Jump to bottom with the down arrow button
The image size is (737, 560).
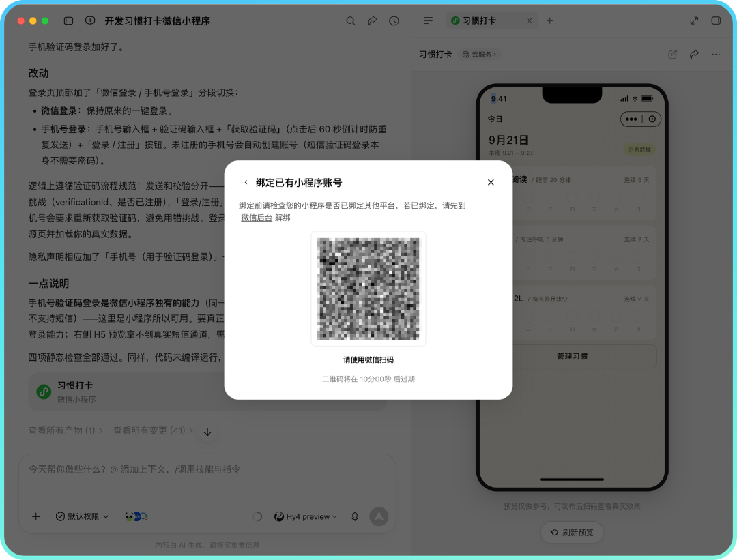pyautogui.click(x=207, y=432)
